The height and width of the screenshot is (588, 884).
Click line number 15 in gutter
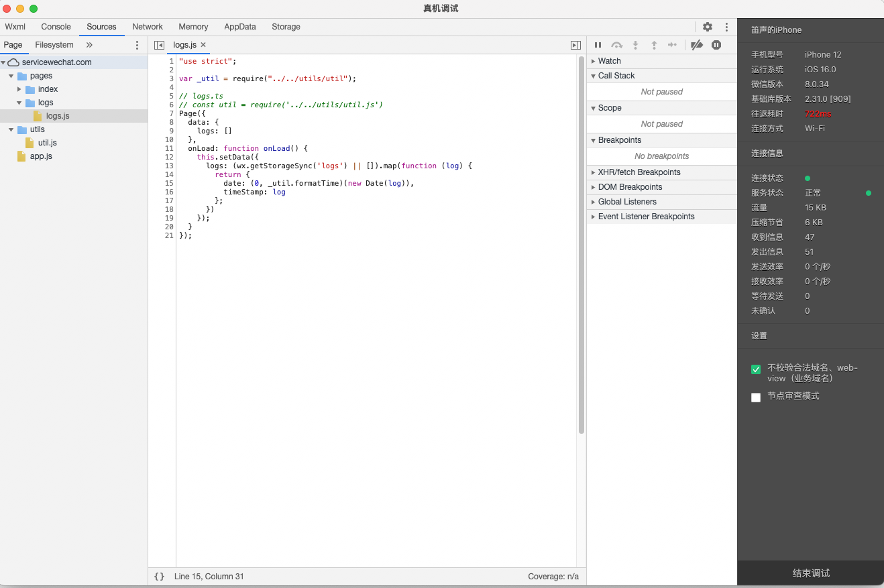[x=169, y=183]
